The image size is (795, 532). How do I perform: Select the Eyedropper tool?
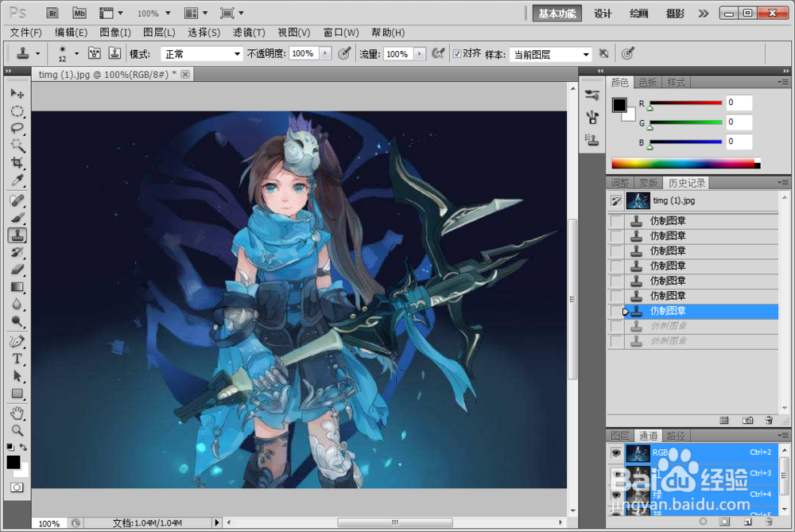click(x=17, y=180)
